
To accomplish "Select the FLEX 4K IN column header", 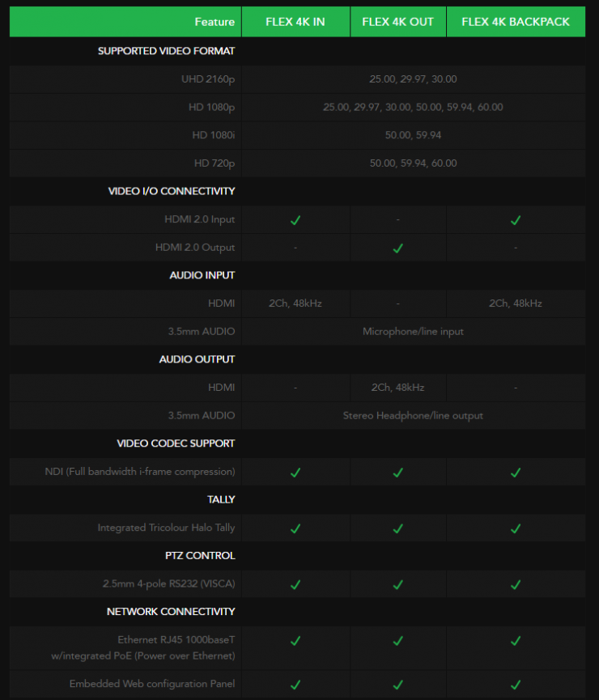I will click(295, 22).
